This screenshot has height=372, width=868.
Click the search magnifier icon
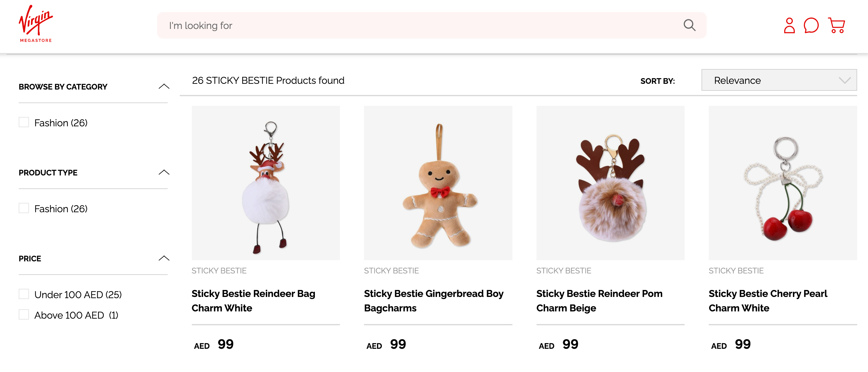point(690,25)
